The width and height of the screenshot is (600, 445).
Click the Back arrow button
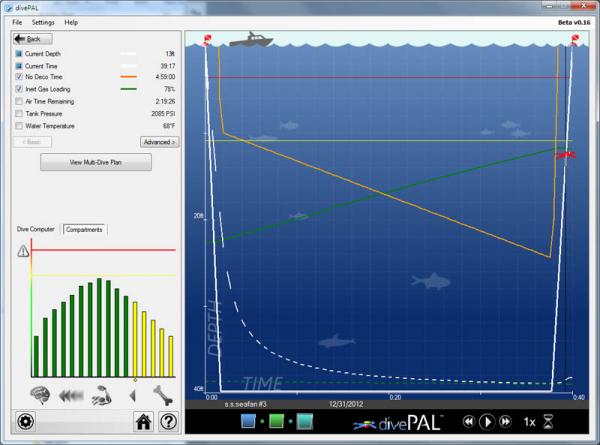point(33,39)
